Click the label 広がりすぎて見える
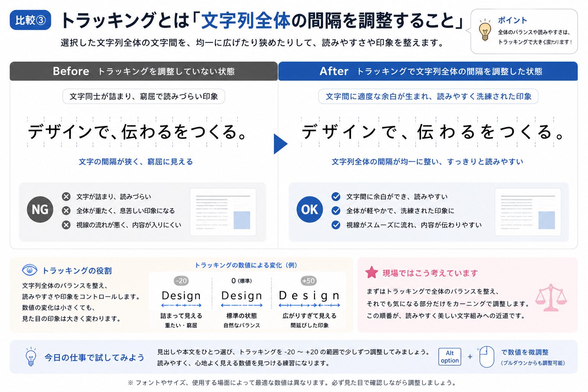Screen dimensions: 588x392 coord(309,316)
